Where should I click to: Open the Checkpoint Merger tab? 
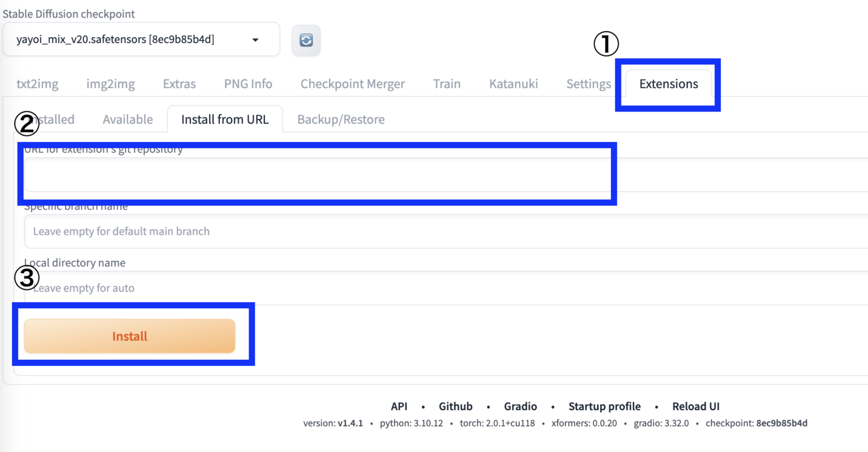click(x=352, y=84)
